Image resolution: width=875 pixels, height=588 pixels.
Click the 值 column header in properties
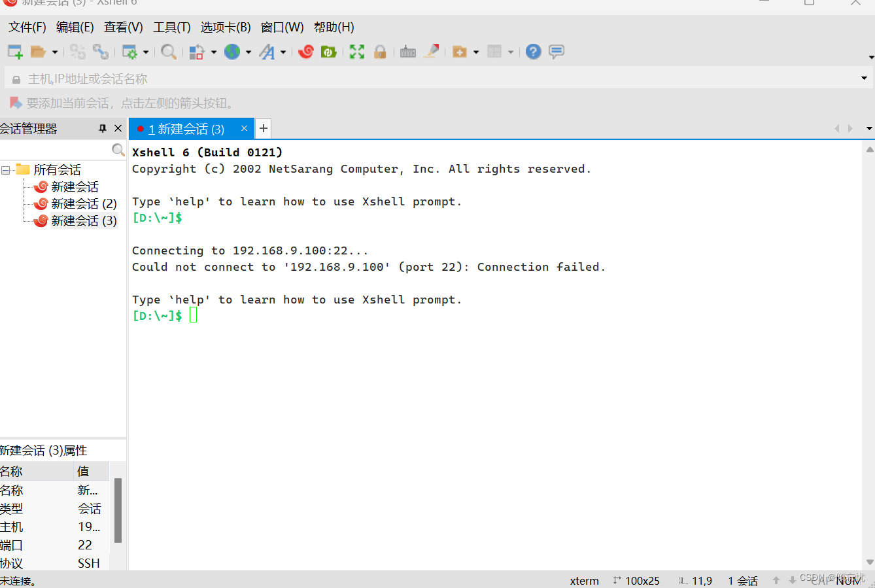coord(92,471)
